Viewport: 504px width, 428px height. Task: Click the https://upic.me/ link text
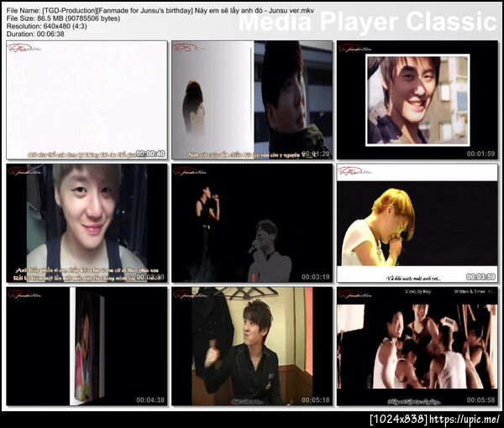pos(465,419)
